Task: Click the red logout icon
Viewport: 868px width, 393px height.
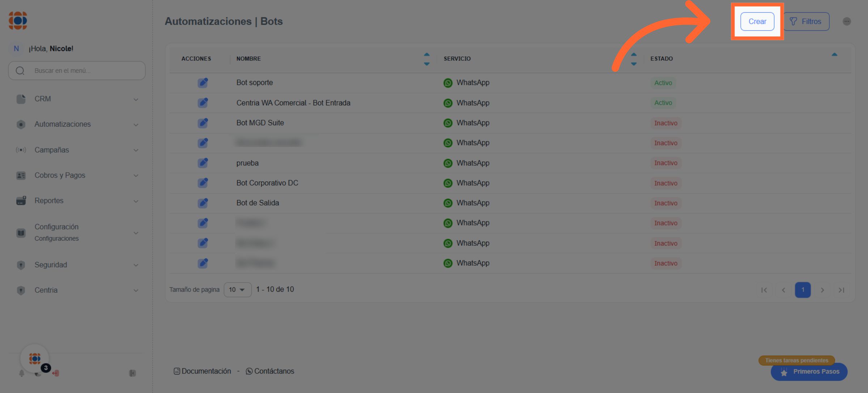Action: [56, 373]
